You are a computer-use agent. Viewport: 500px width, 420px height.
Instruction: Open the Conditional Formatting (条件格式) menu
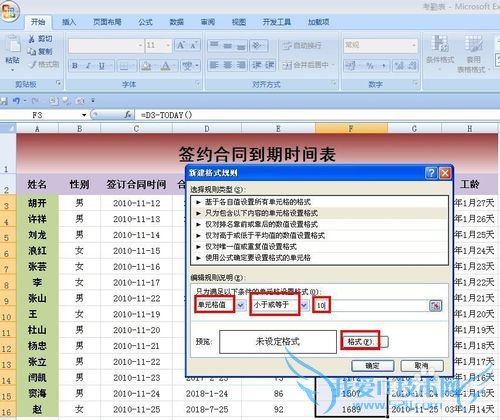point(440,53)
